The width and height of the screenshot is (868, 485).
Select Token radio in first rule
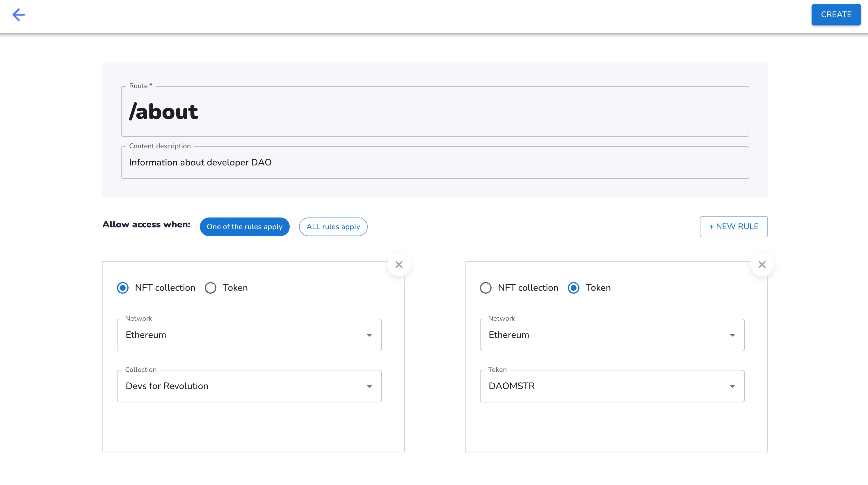(x=211, y=288)
